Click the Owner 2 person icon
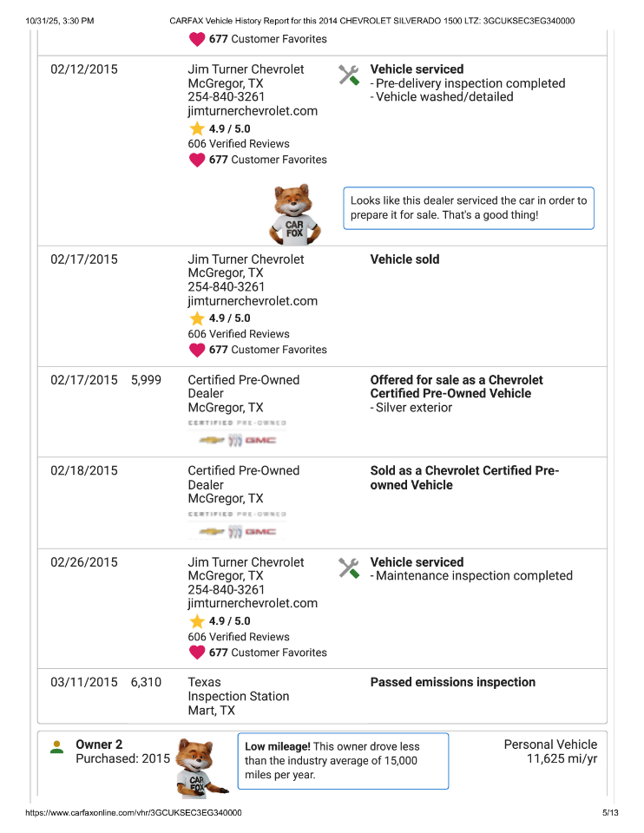644x833 pixels. (57, 747)
